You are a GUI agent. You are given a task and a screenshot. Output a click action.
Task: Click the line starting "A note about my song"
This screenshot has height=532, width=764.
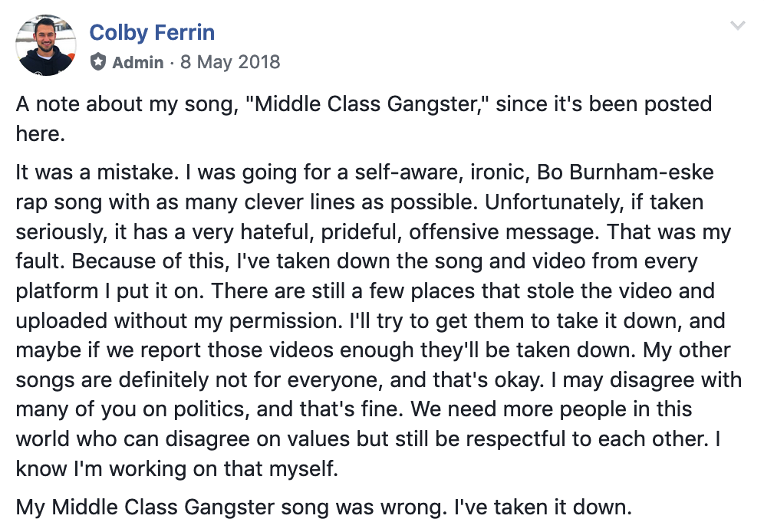(x=364, y=104)
